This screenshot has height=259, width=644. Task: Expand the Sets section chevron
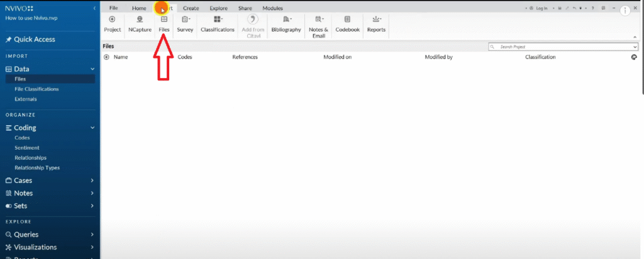click(x=92, y=206)
